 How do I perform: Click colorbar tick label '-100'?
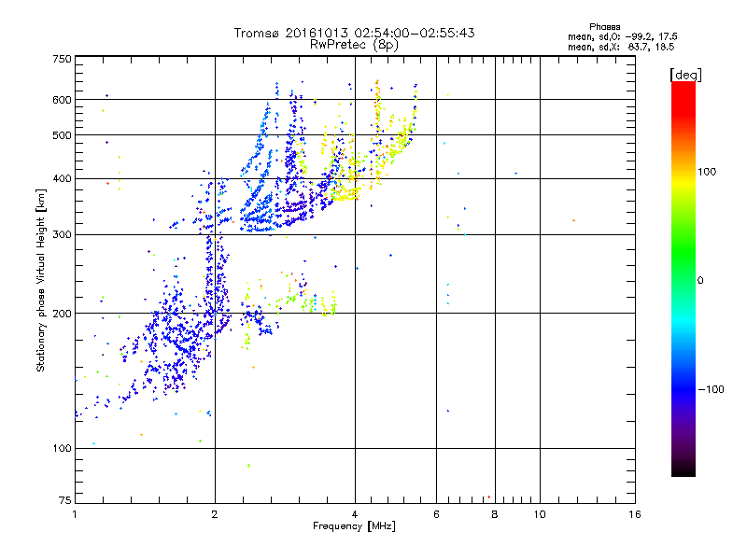point(711,389)
